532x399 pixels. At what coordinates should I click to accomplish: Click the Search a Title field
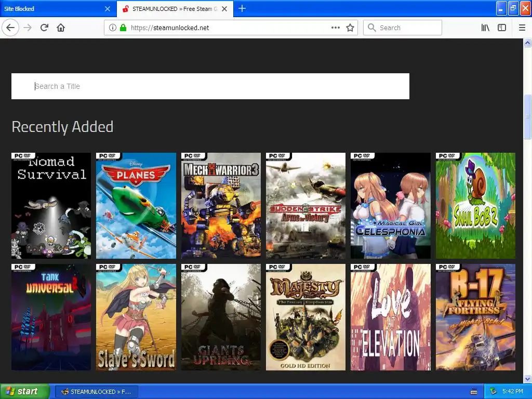click(x=210, y=86)
